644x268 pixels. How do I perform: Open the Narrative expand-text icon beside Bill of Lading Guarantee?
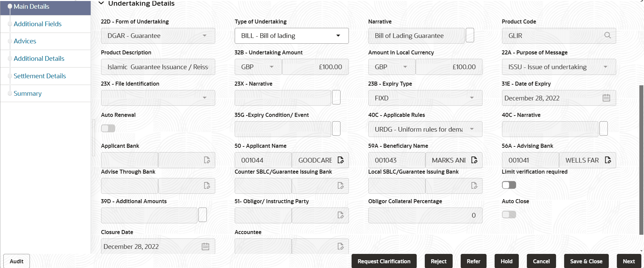(x=470, y=36)
